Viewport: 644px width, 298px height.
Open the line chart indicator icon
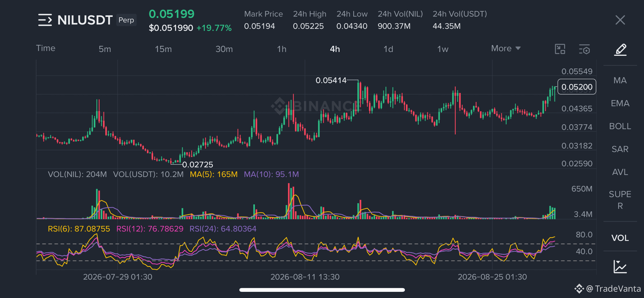pyautogui.click(x=620, y=267)
